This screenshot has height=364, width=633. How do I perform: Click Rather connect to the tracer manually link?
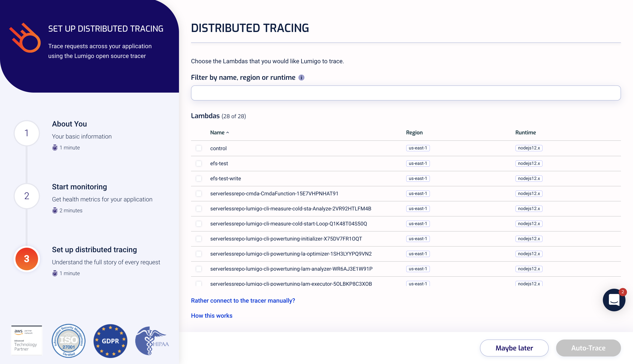pyautogui.click(x=243, y=301)
